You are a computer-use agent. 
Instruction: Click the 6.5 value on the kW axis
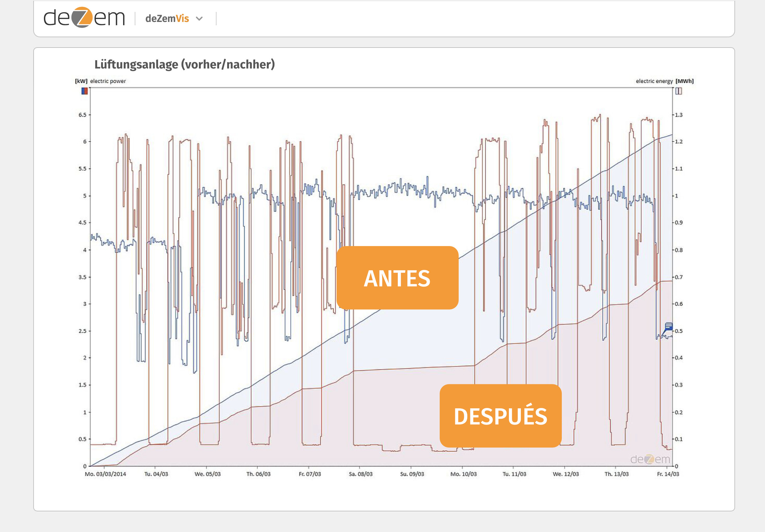coord(82,115)
